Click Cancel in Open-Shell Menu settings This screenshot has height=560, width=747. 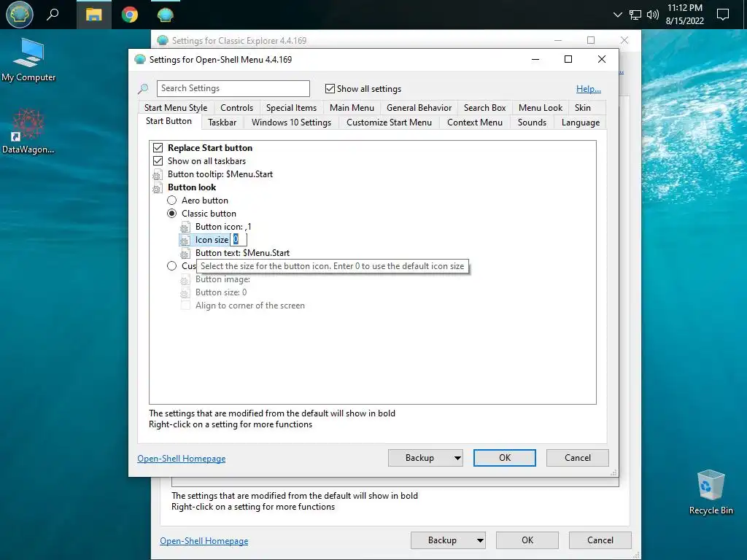(x=578, y=458)
